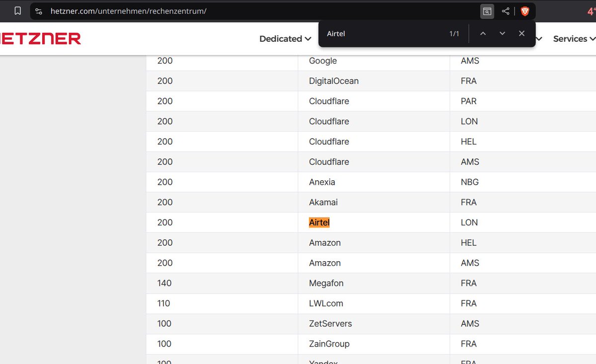Go to next find match arrow
596x364 pixels.
502,33
